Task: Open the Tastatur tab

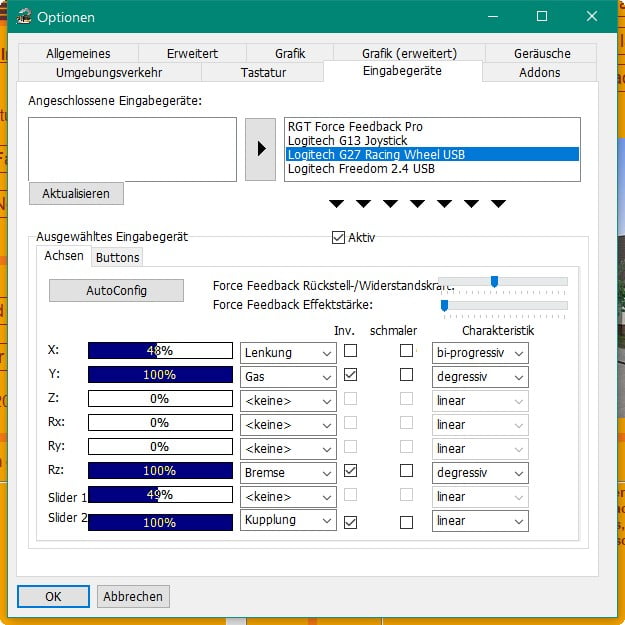Action: pos(263,72)
